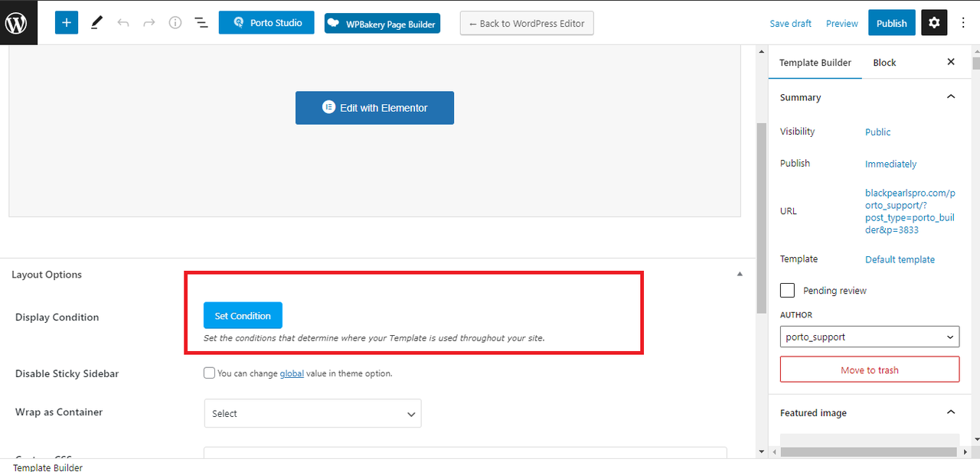
Task: Collapse the Layout Options section arrow
Action: 739,274
